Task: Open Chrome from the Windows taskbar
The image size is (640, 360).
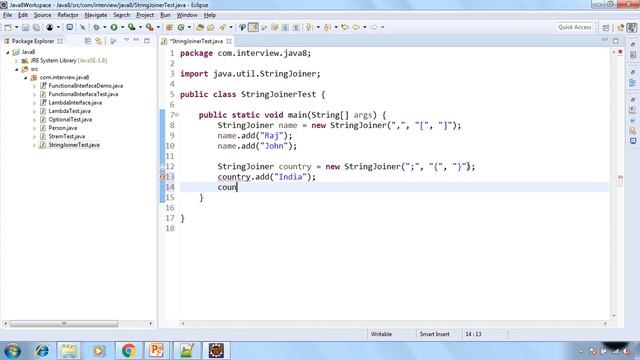Action: coord(129,351)
